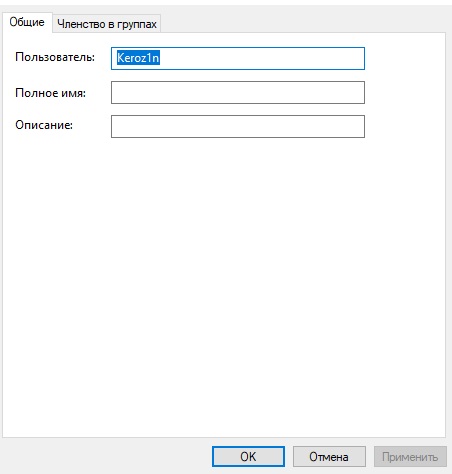Select the Общие tab
Screen dimensions: 452x474
coord(27,22)
